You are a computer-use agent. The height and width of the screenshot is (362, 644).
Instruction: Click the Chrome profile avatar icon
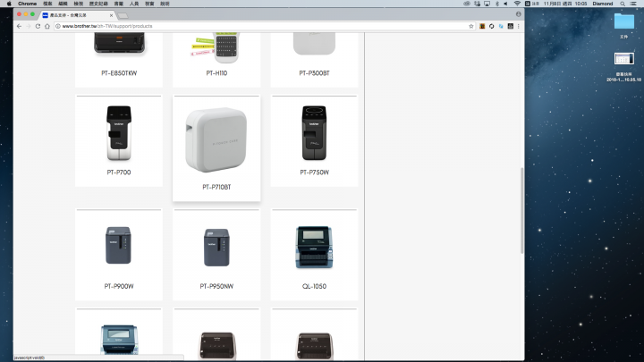click(x=518, y=14)
